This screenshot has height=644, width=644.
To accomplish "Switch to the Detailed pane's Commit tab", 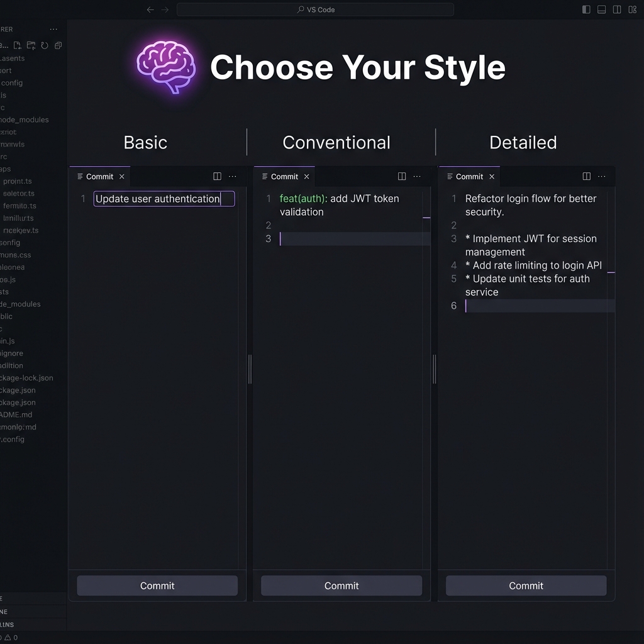I will (x=469, y=177).
